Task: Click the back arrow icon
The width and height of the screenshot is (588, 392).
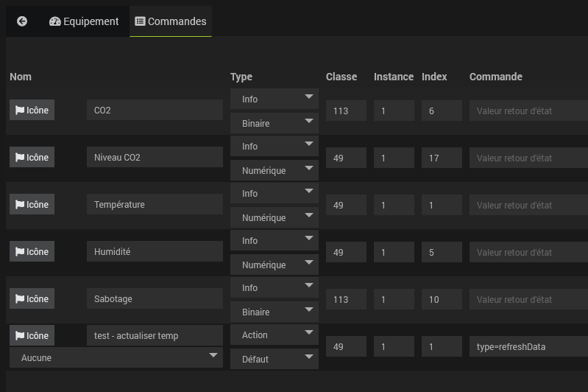Action: [x=22, y=21]
